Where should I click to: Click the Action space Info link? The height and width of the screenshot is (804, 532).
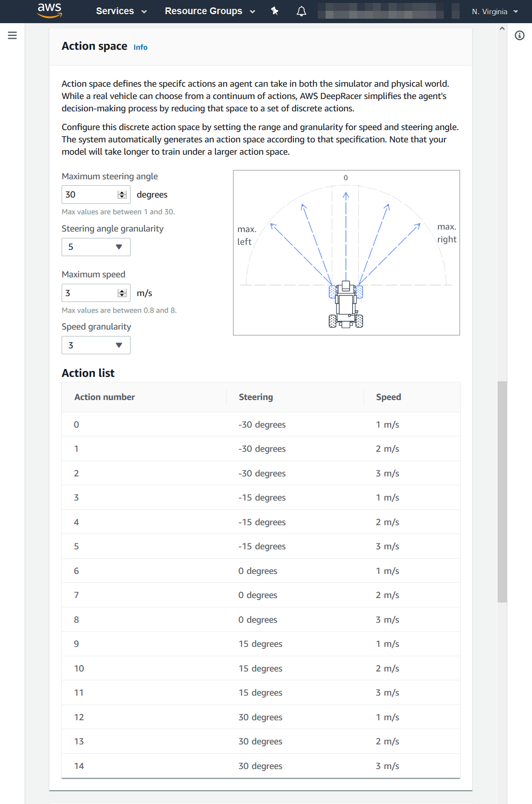click(140, 47)
